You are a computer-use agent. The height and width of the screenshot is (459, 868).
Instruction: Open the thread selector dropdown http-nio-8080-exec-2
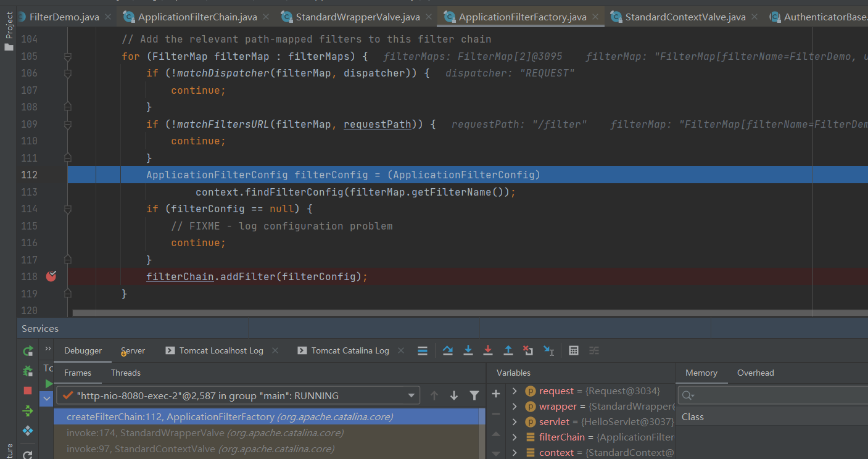[x=238, y=395]
